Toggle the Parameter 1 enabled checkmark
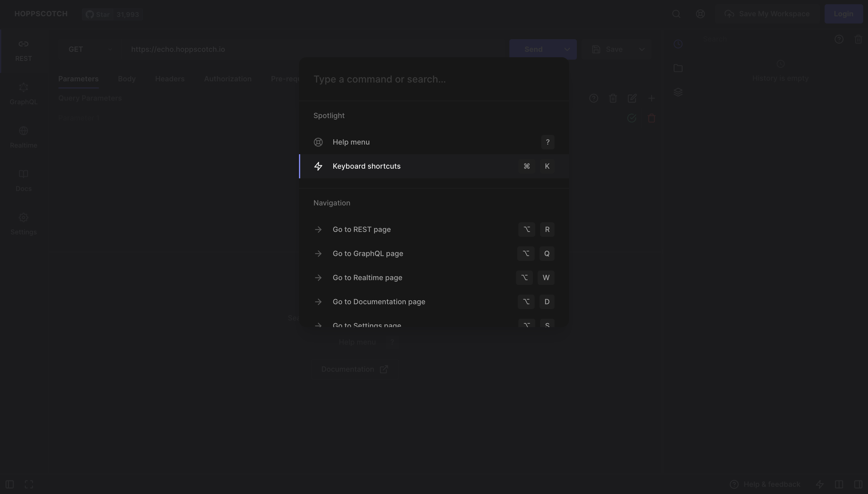 [631, 118]
